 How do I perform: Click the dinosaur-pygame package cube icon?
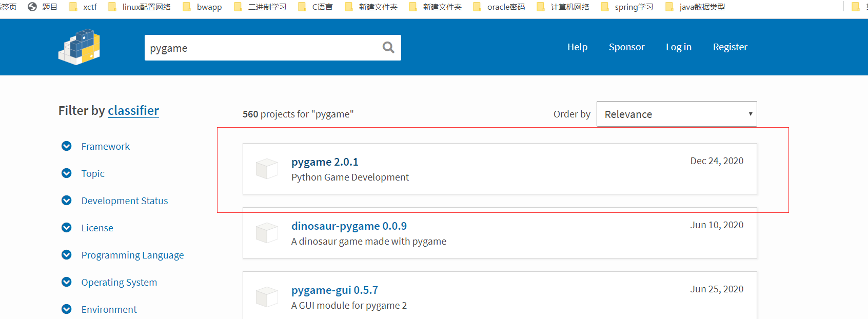(x=267, y=233)
